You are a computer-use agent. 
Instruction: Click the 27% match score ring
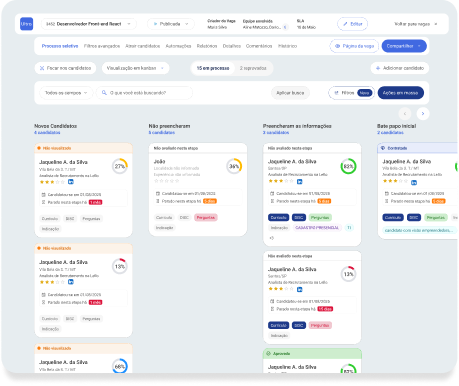pyautogui.click(x=120, y=166)
